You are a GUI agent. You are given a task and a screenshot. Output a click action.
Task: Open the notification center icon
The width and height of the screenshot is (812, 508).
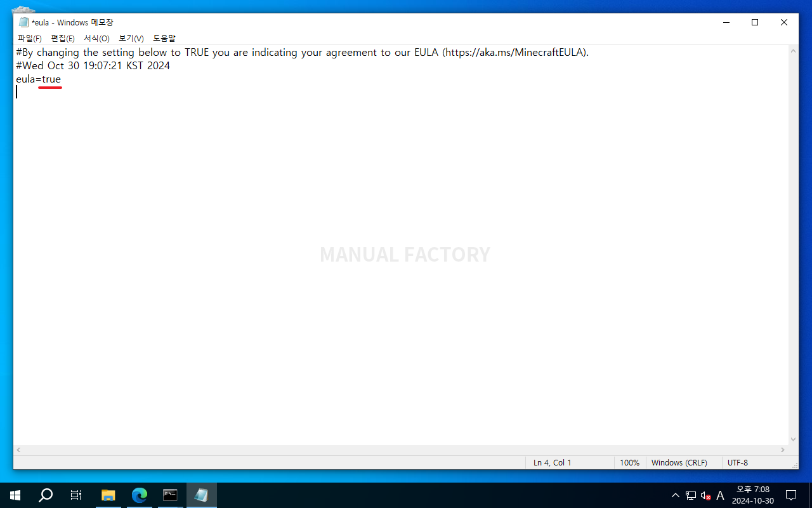point(791,495)
